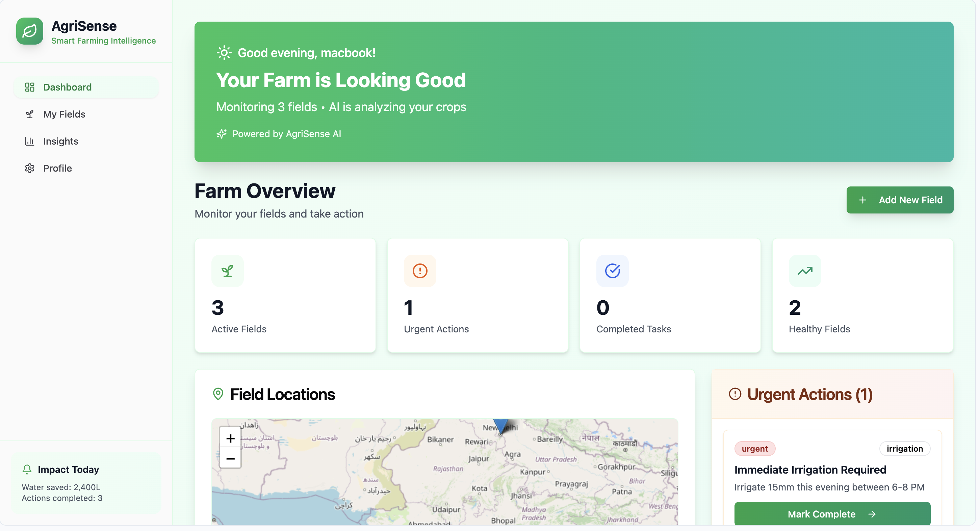
Task: Click the irrigation category badge
Action: click(x=904, y=449)
